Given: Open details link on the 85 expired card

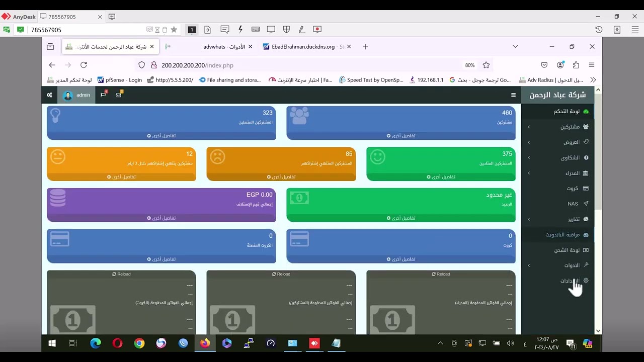Looking at the screenshot, I should coord(281,177).
